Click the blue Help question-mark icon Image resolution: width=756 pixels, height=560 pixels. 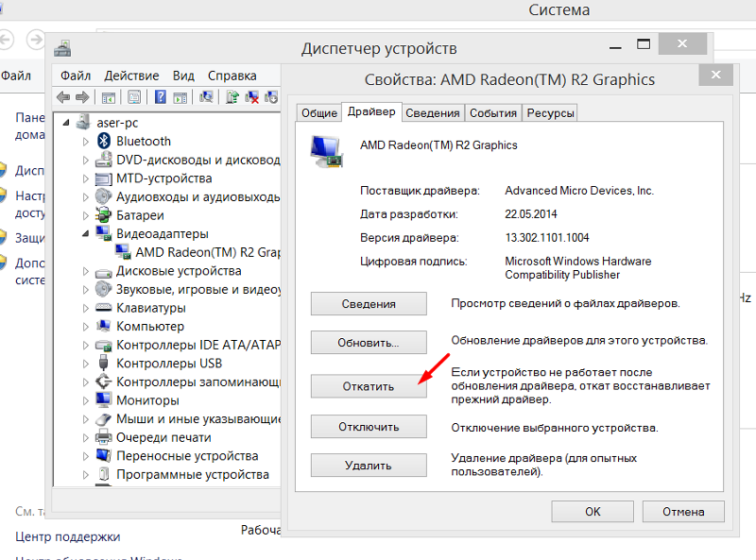coord(161,97)
